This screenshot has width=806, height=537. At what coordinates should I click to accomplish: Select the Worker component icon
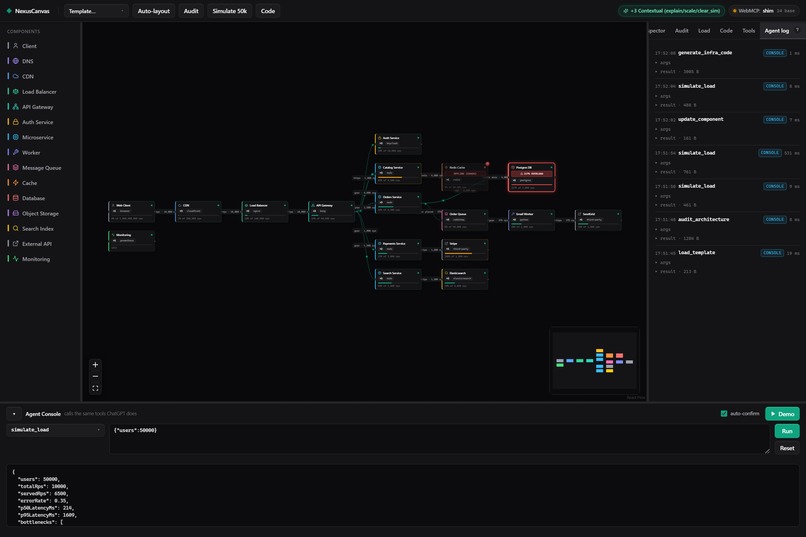15,152
